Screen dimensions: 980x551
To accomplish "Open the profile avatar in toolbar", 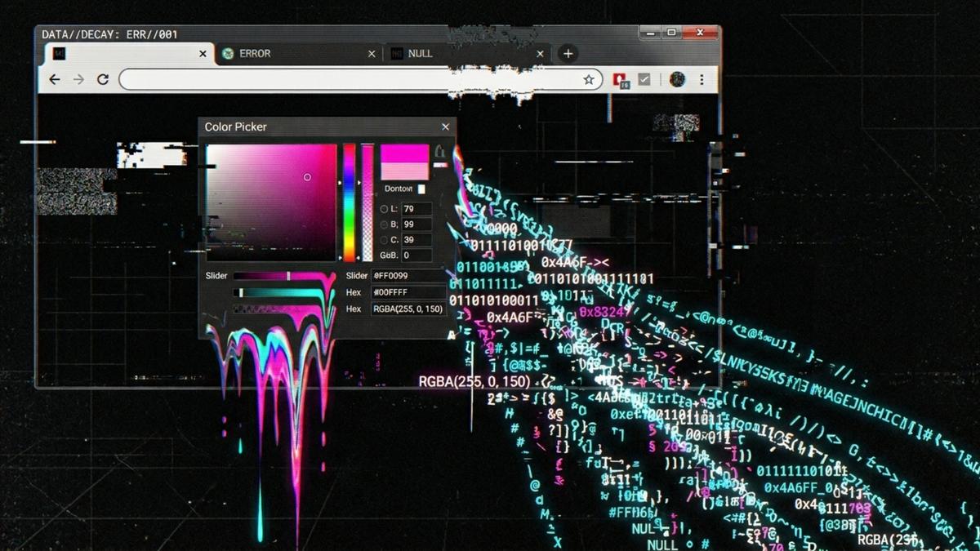I will coord(677,79).
